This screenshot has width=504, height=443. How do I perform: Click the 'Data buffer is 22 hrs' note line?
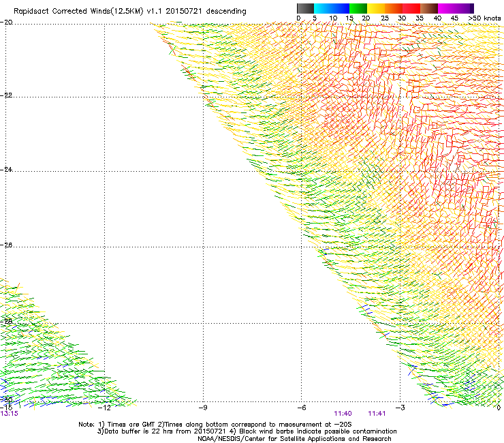[x=247, y=431]
